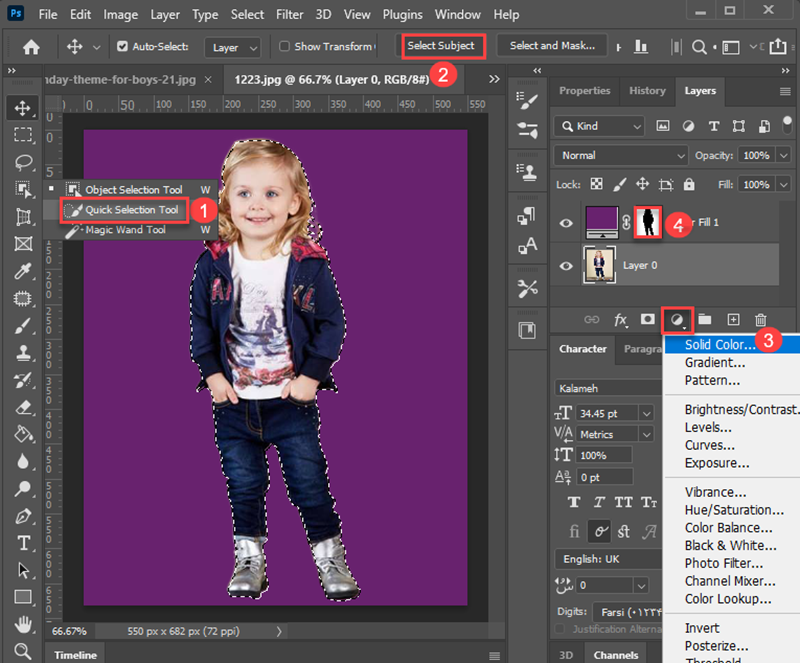Enable Show Transform Controls checkbox
The width and height of the screenshot is (800, 663).
(284, 46)
